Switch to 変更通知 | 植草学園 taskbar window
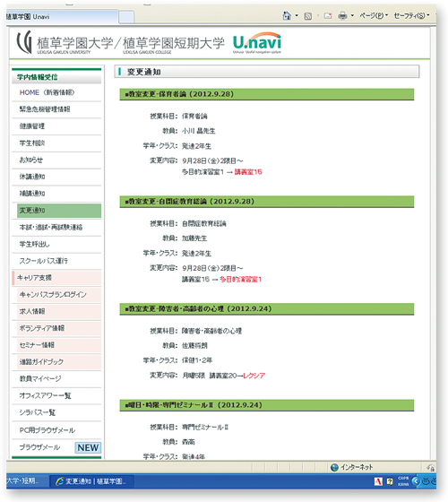 pos(91,481)
